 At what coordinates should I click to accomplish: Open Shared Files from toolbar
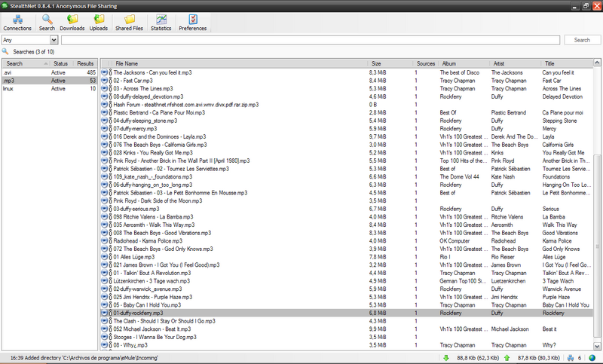tap(130, 22)
